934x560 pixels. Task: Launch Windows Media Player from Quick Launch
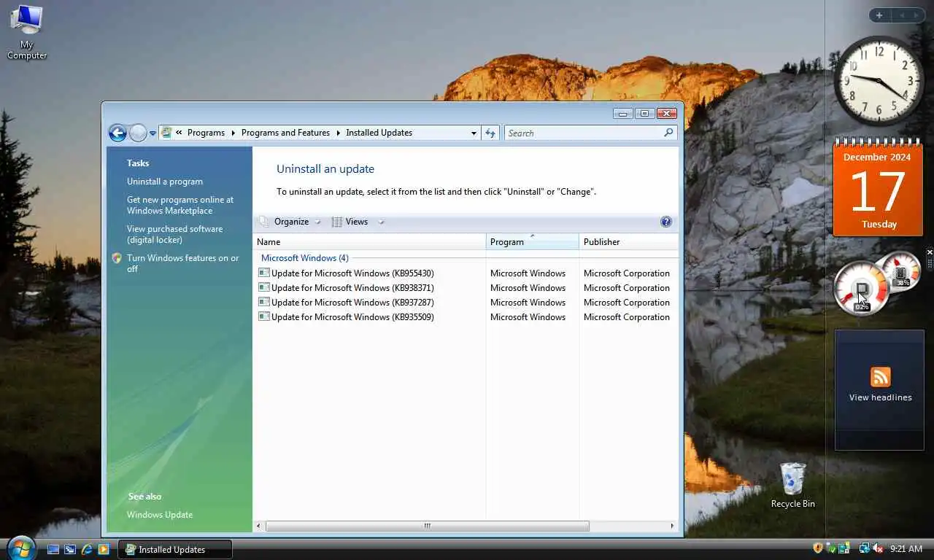104,549
